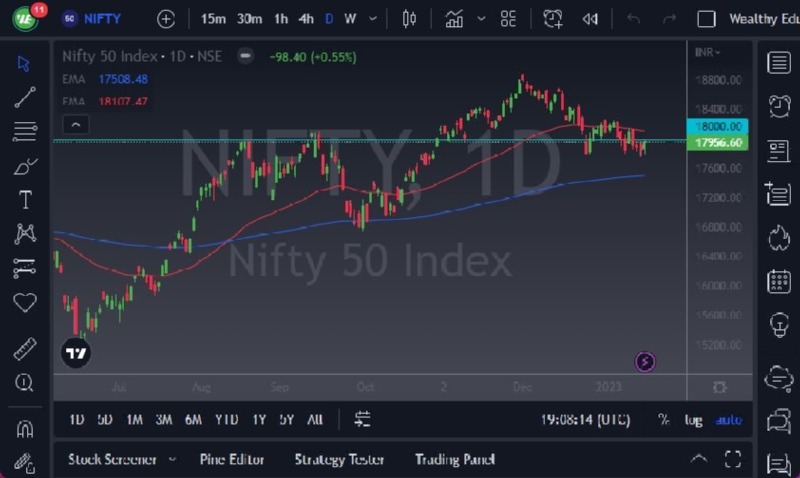Select the weekly W timeframe
Screen dimensions: 800x478
tap(350, 19)
